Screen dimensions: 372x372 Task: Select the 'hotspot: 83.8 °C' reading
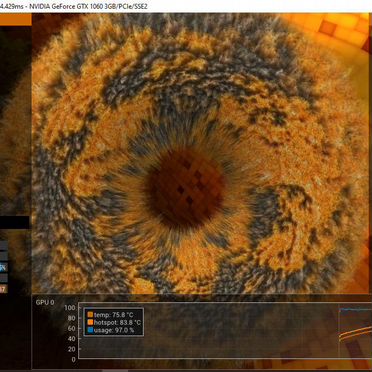[117, 322]
